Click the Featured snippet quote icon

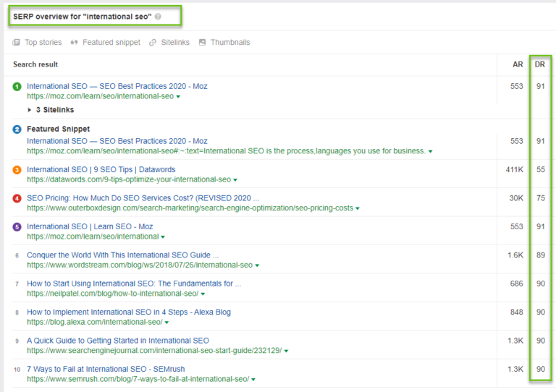[74, 43]
